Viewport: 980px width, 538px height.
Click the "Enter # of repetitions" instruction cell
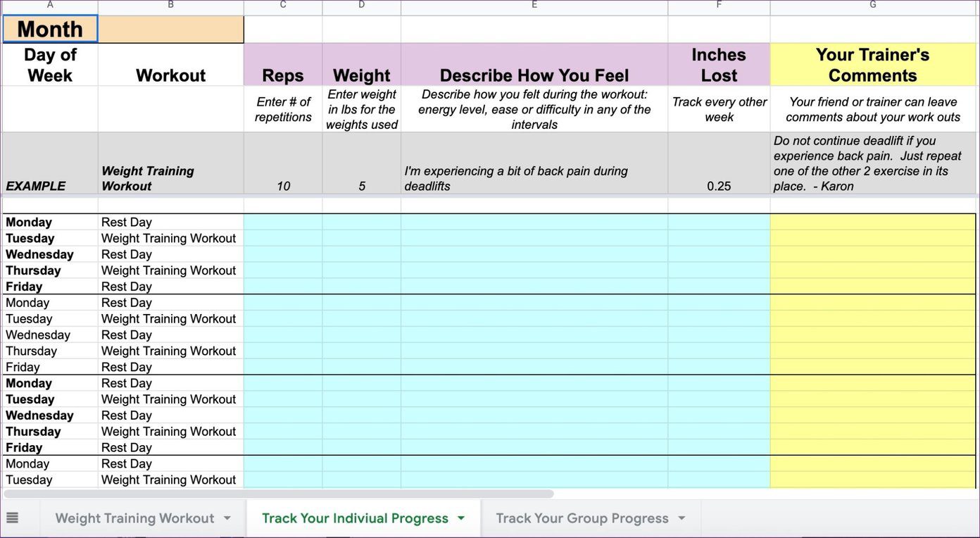(x=283, y=109)
